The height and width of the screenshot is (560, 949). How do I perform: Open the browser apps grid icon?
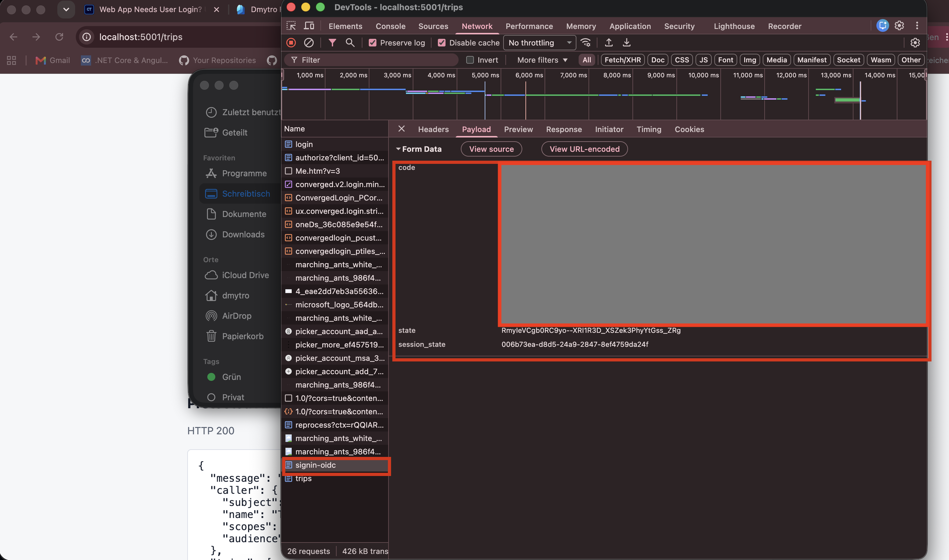click(11, 60)
